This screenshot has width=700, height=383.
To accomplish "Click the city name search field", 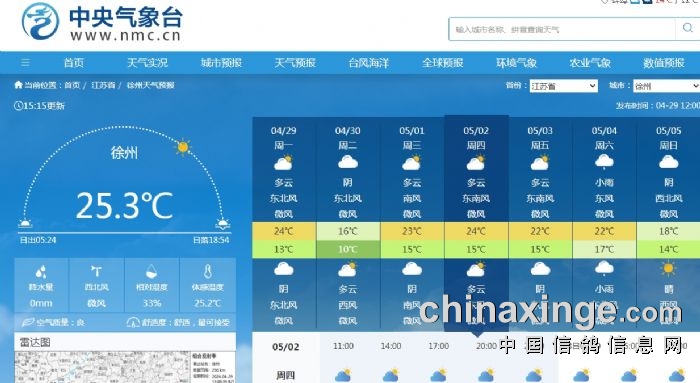I will pos(562,29).
